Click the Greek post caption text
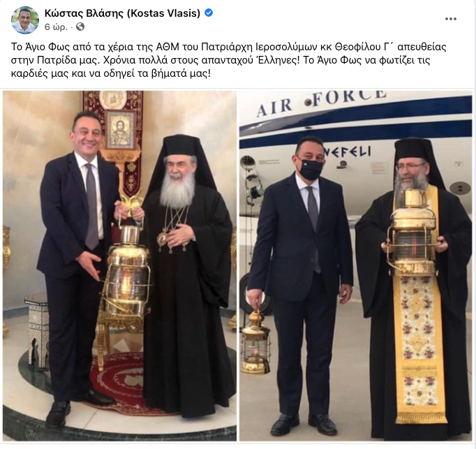The width and height of the screenshot is (476, 449). 229,60
